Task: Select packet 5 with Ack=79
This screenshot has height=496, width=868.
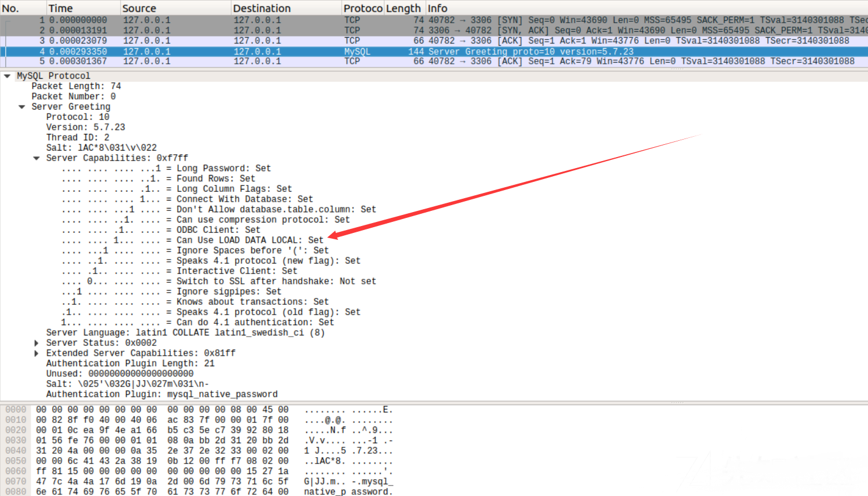Action: tap(434, 61)
